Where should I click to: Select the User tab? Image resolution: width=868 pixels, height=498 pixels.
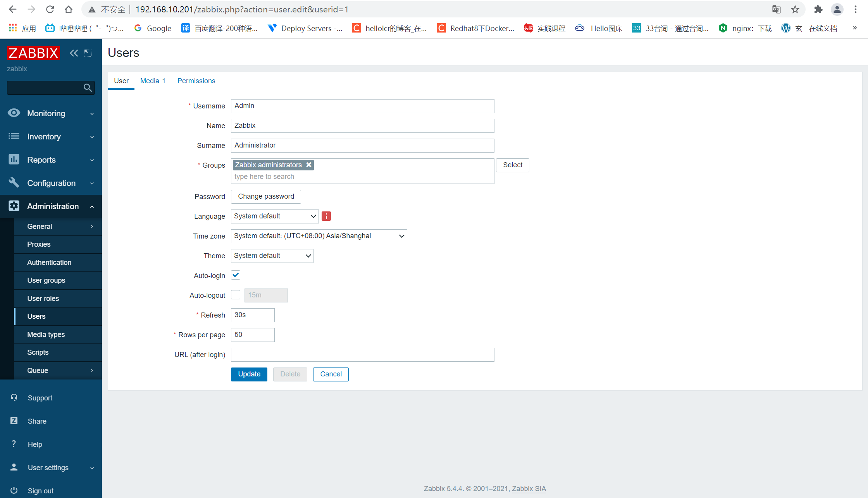coord(121,81)
